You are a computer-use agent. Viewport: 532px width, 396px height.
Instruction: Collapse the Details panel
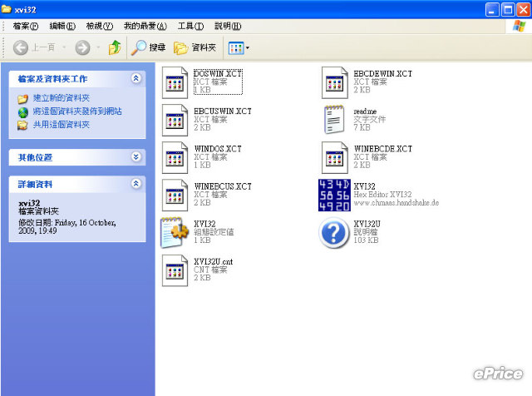[136, 183]
